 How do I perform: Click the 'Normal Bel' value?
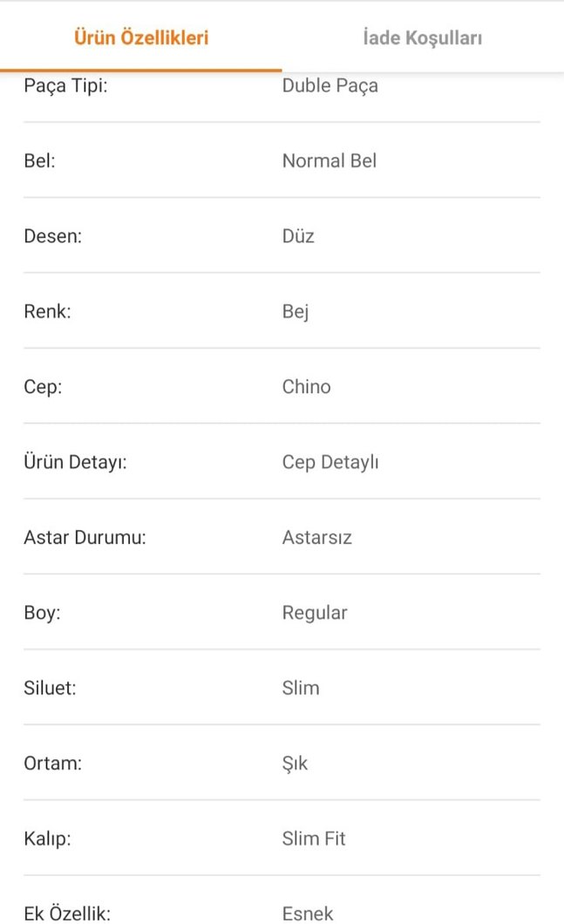pyautogui.click(x=329, y=160)
